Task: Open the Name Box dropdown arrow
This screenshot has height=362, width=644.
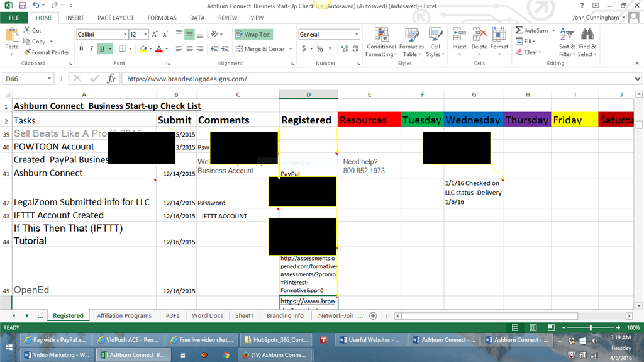Action: point(49,79)
